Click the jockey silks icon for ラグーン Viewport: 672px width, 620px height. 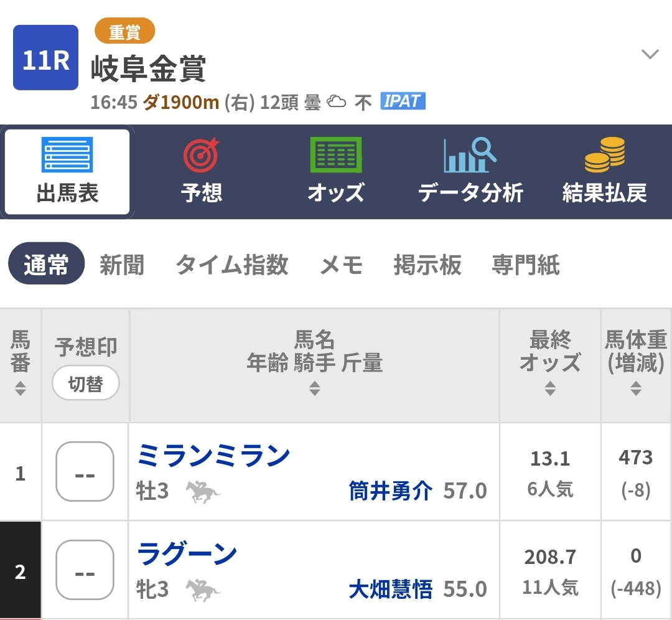click(203, 589)
